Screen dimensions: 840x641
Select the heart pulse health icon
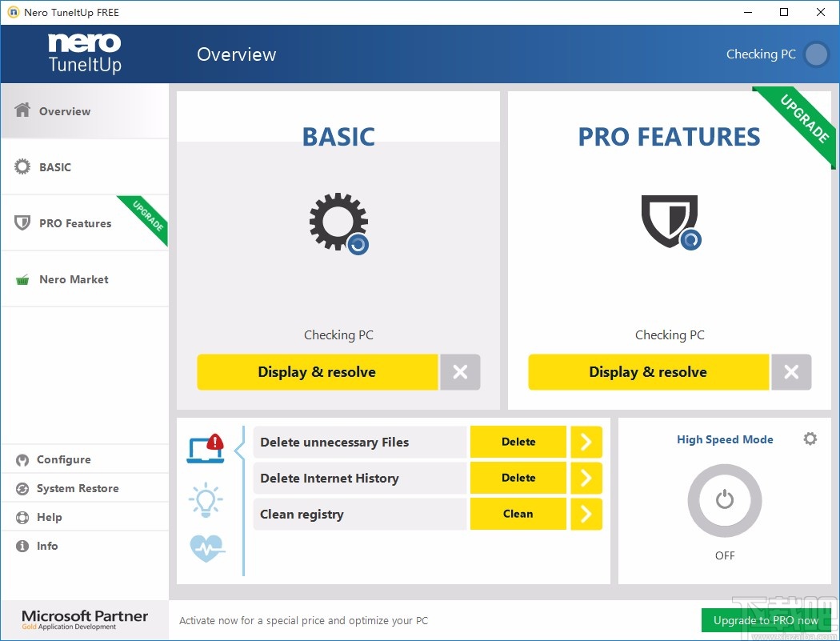click(x=207, y=547)
